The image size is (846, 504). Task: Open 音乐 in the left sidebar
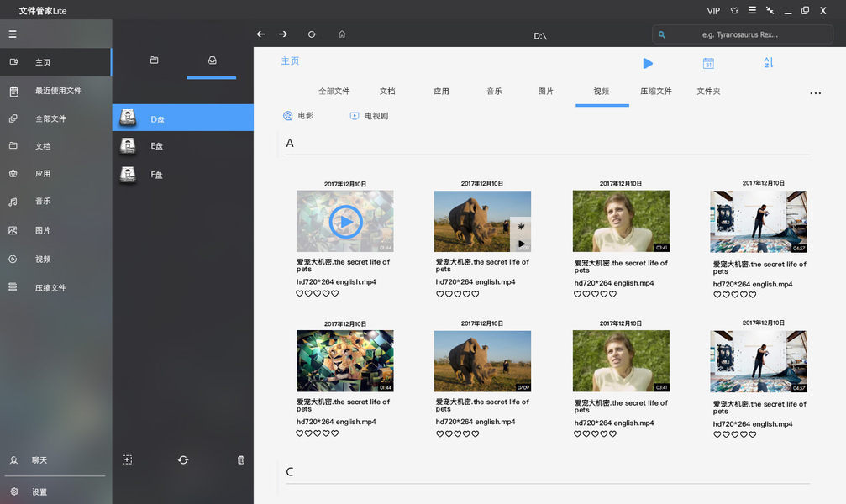tap(55, 202)
